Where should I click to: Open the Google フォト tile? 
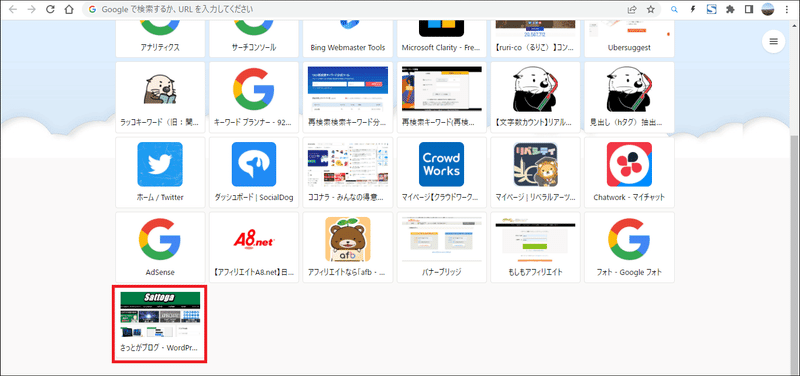[x=629, y=247]
